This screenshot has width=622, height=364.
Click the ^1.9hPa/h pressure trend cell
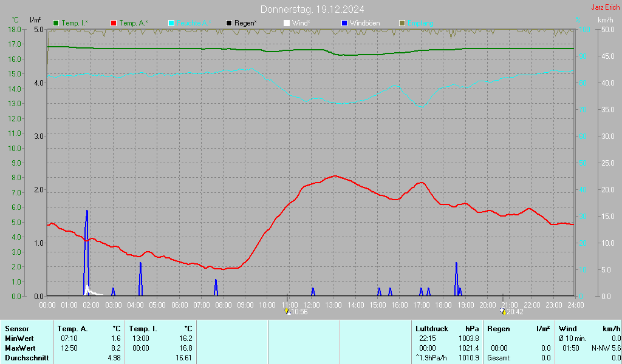click(x=431, y=358)
